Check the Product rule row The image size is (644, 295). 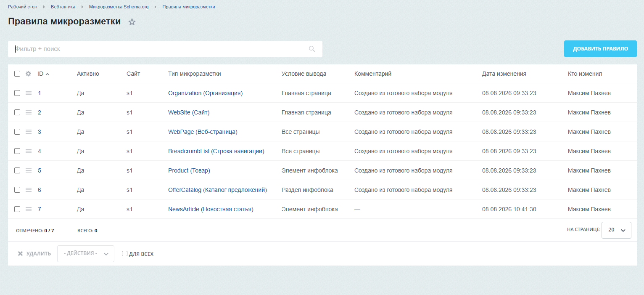[x=17, y=170]
